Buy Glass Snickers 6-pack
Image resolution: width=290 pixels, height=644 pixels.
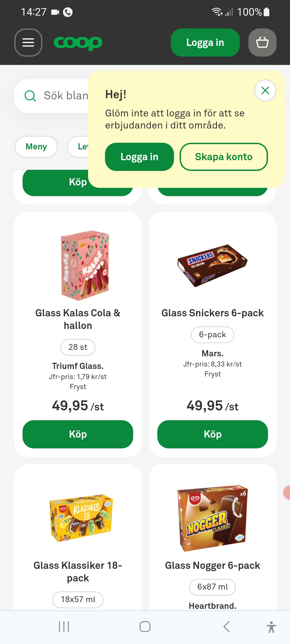(x=212, y=434)
